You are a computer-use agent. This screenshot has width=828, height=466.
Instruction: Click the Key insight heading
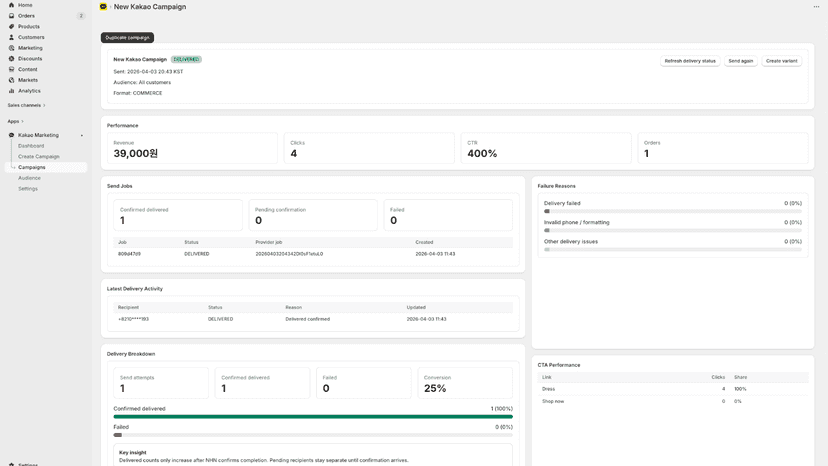pos(133,453)
